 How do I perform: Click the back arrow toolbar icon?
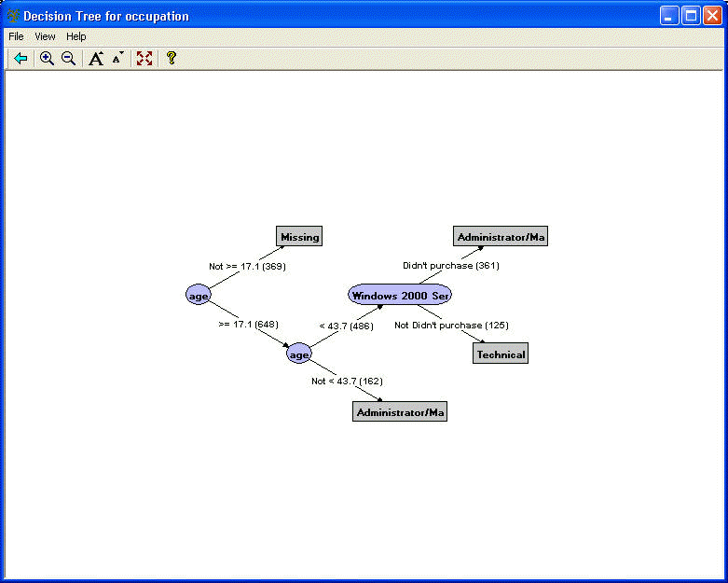(x=21, y=59)
